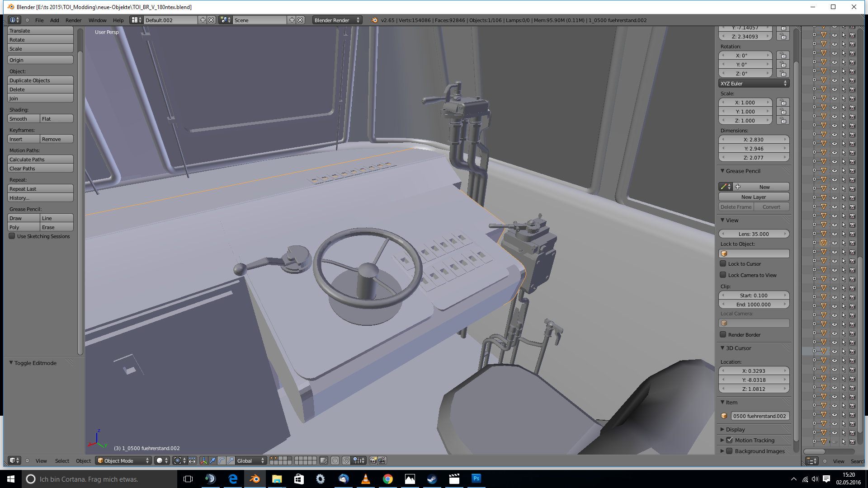
Task: Open the viewport shading sphere selector
Action: coord(162,460)
